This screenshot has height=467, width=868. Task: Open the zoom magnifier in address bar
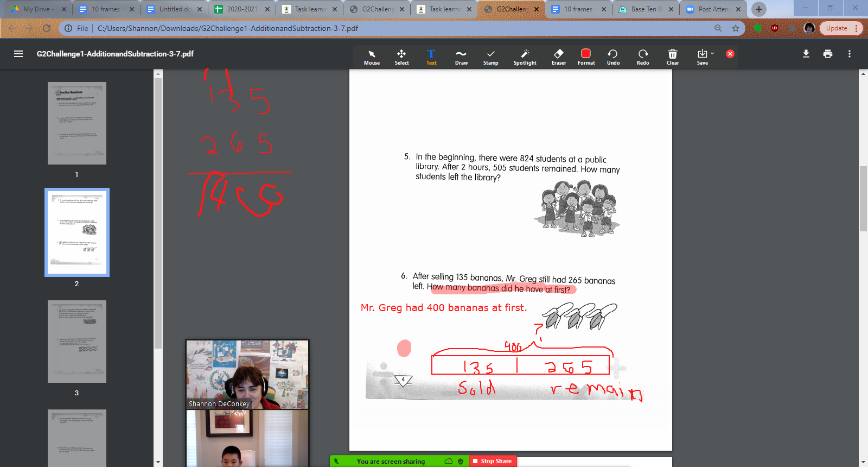point(718,28)
